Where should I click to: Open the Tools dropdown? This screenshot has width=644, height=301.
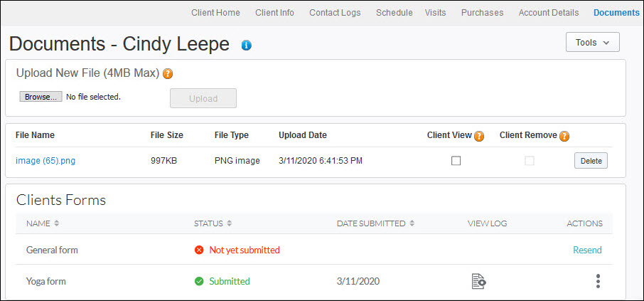point(592,43)
